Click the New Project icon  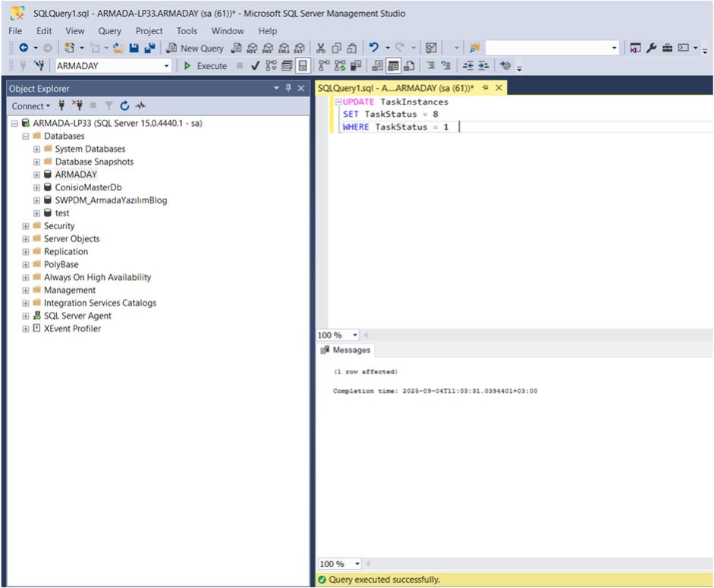click(70, 48)
